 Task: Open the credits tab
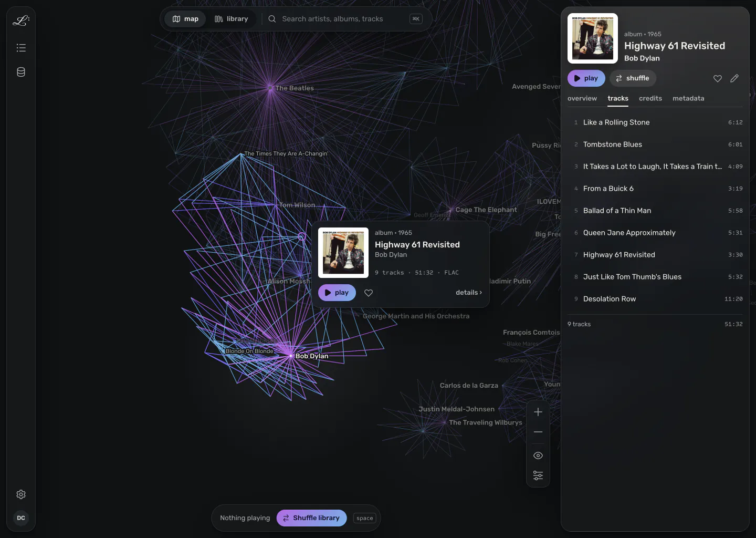pos(650,98)
